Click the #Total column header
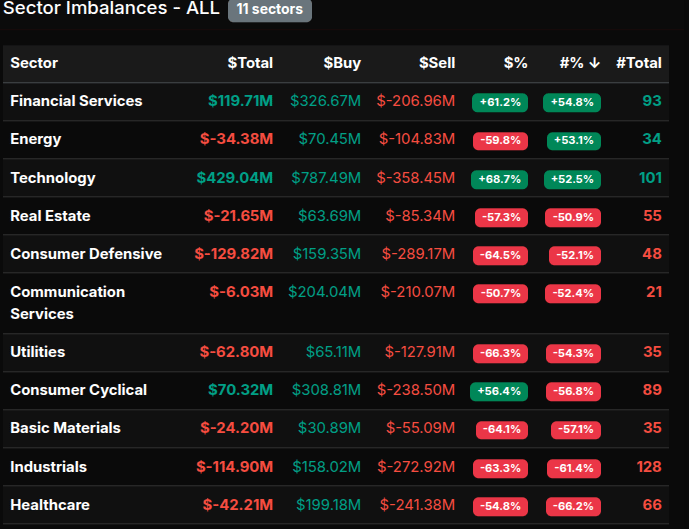 pos(638,63)
